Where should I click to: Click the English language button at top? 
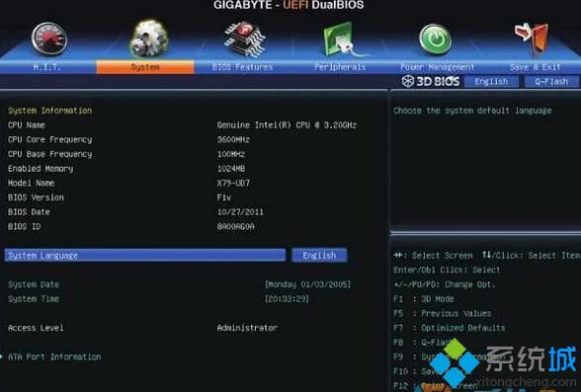pyautogui.click(x=491, y=81)
